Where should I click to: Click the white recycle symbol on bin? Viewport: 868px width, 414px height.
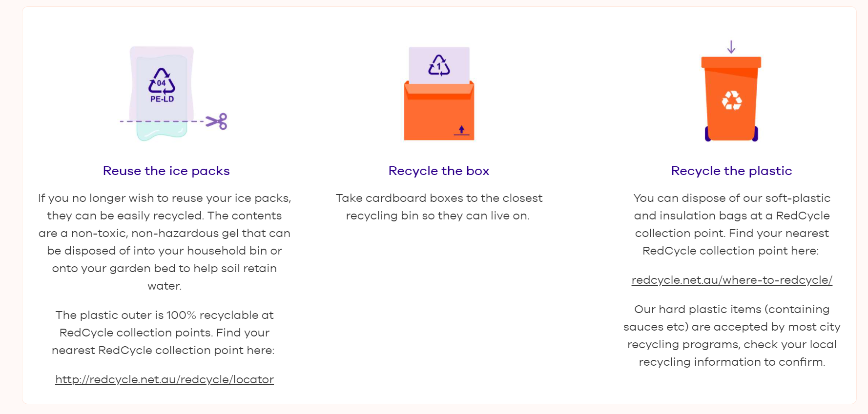tap(732, 100)
